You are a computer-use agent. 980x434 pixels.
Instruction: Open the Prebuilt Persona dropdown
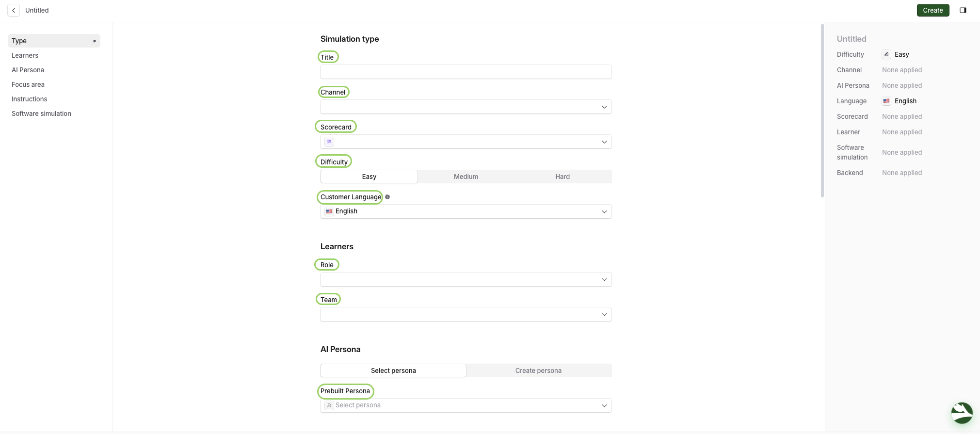[466, 405]
